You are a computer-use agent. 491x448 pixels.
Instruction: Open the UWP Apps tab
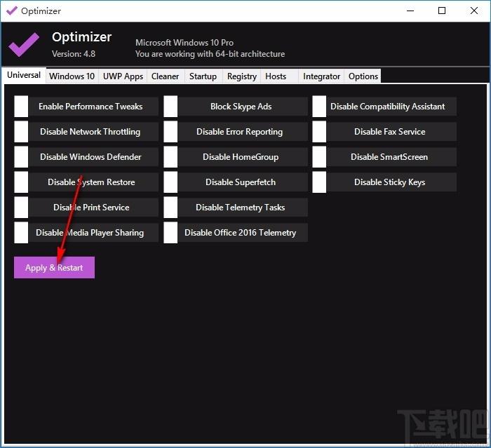click(x=123, y=76)
